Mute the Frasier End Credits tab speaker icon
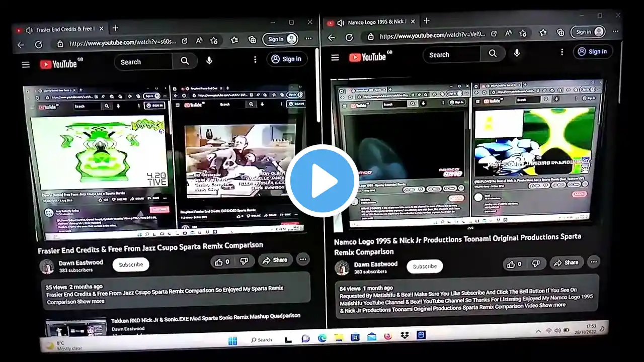 (x=29, y=30)
